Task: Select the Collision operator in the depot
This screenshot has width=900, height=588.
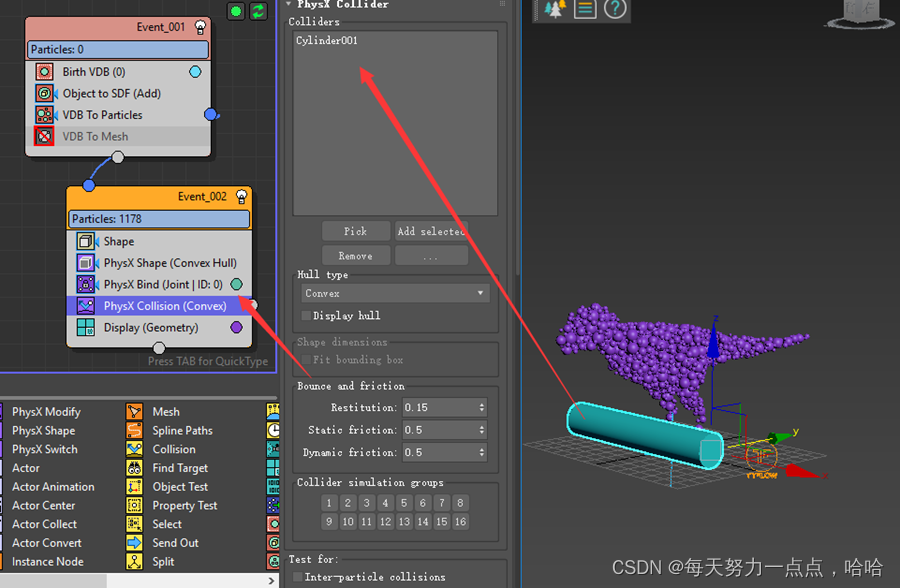Action: click(x=173, y=449)
